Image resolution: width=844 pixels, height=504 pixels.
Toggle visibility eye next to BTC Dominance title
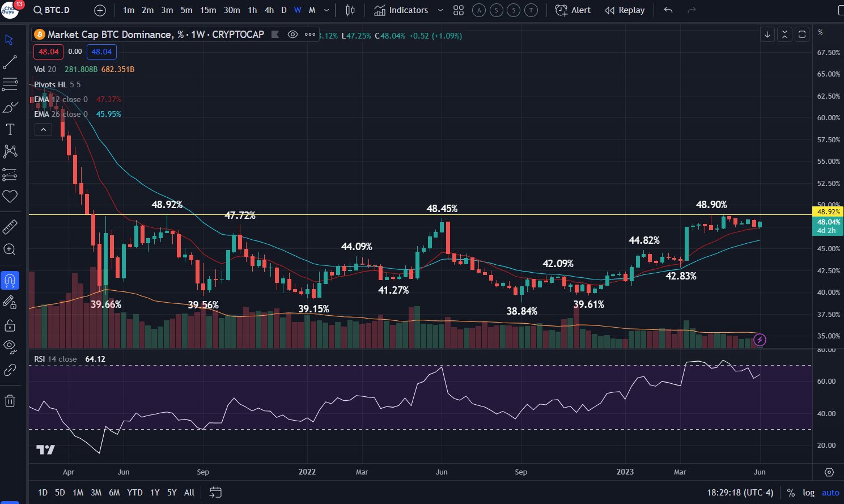(292, 35)
